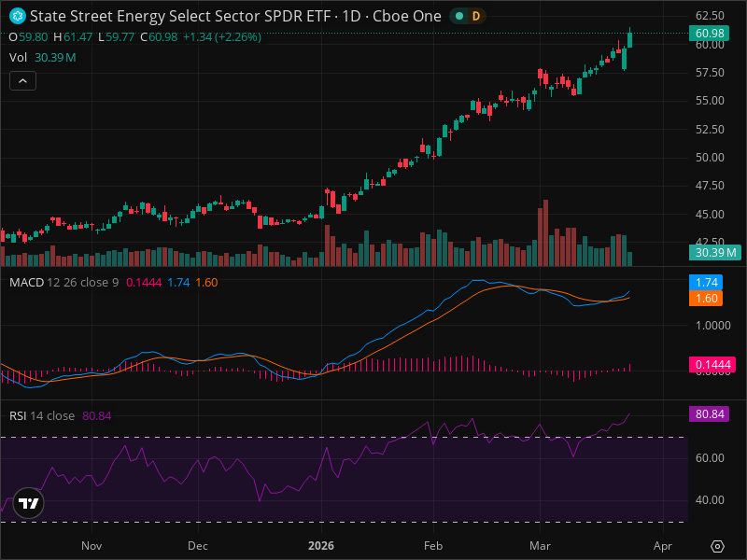Click the change value +1.34 (+2.26%)
The image size is (747, 560).
(222, 37)
